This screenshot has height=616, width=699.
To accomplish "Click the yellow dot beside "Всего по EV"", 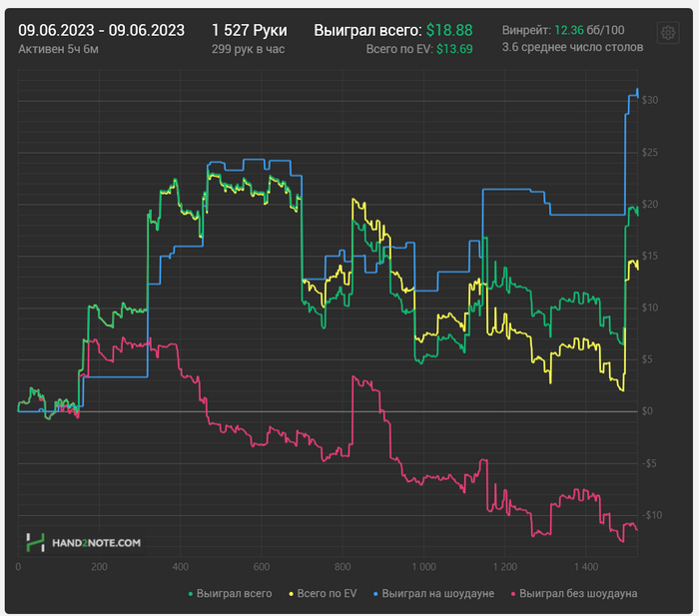I will 292,594.
